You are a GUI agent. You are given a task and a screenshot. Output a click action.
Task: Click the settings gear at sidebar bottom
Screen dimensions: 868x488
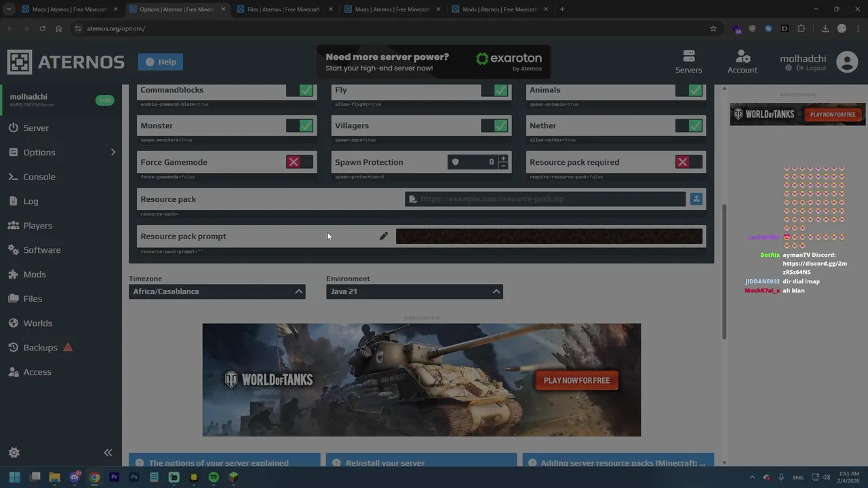pyautogui.click(x=14, y=453)
